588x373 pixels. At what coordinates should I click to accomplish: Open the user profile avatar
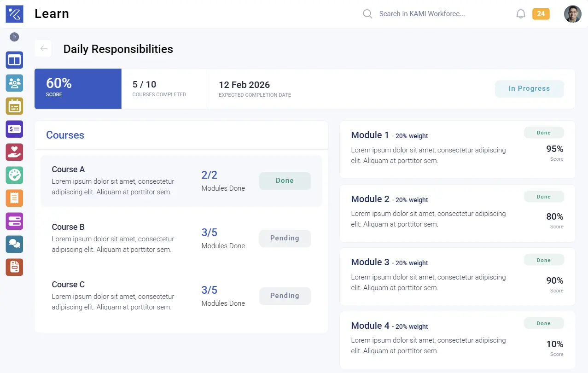click(x=573, y=14)
